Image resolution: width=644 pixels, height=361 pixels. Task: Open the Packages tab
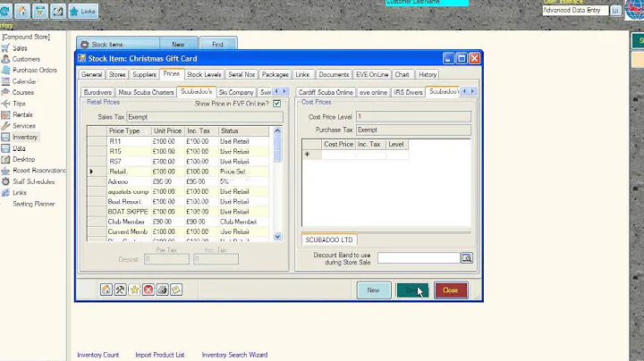[x=275, y=74]
